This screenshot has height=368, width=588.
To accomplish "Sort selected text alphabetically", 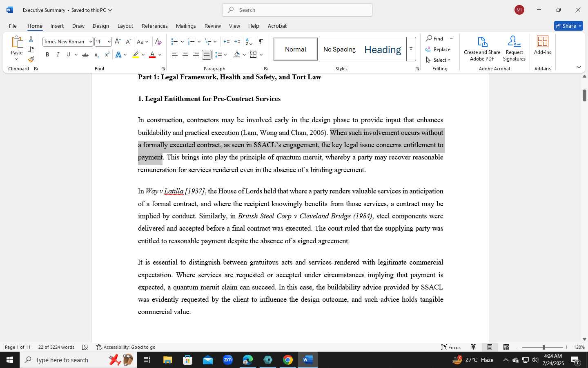I will 249,42.
